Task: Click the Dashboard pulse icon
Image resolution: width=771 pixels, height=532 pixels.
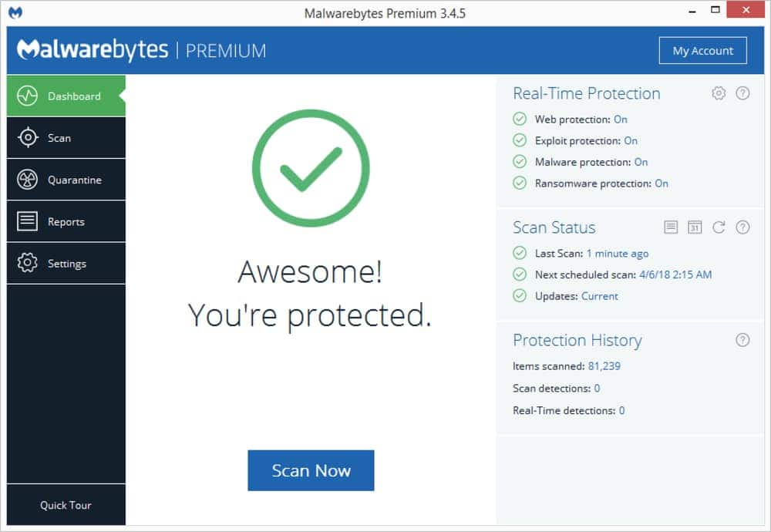Action: (x=27, y=96)
